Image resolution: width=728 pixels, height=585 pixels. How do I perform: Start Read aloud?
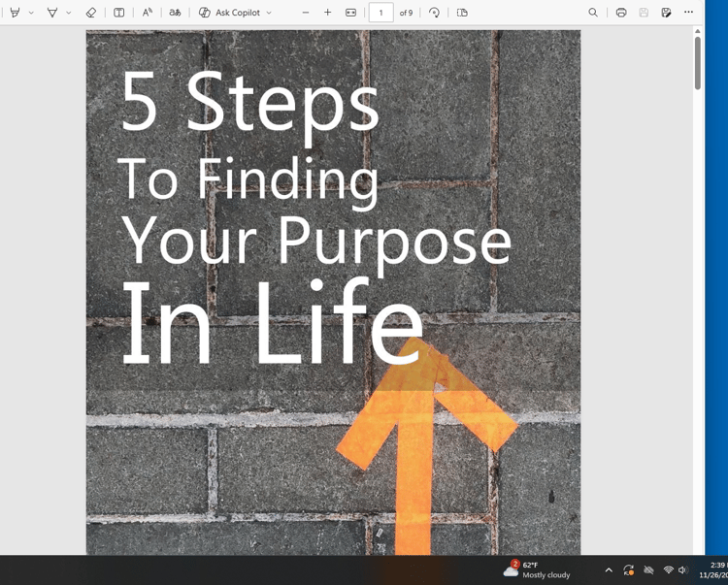pyautogui.click(x=148, y=13)
